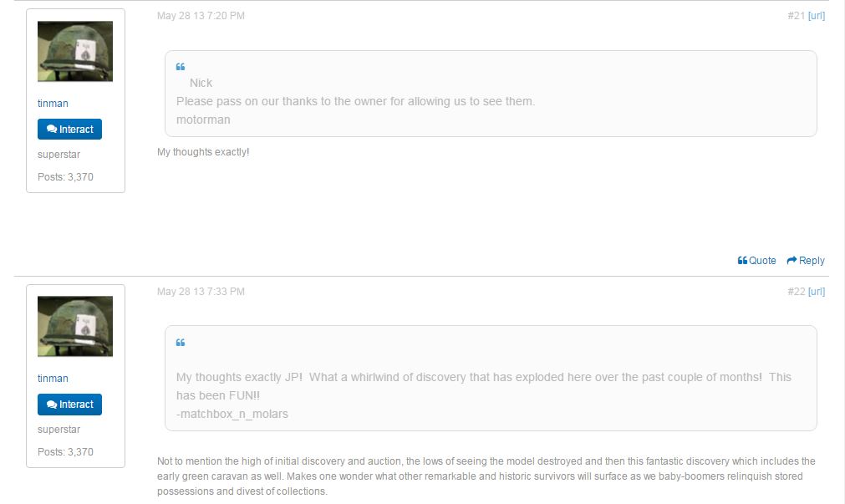Click the #22 post number

[x=795, y=292]
